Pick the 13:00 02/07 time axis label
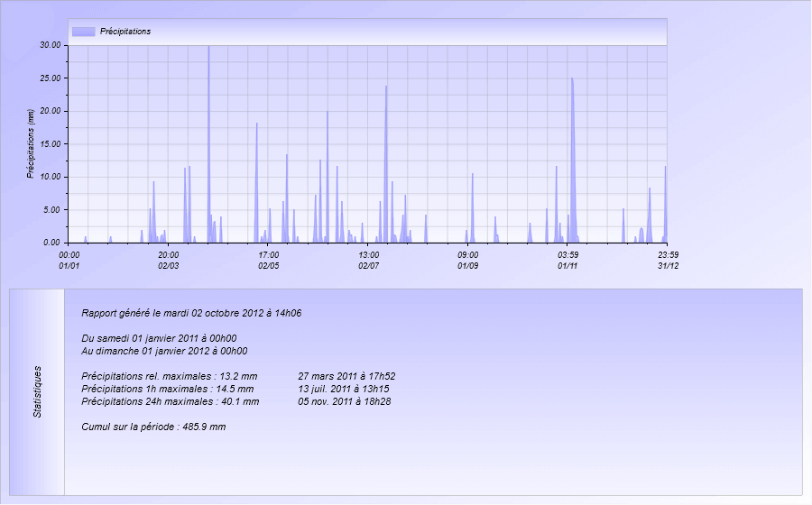 [368, 261]
